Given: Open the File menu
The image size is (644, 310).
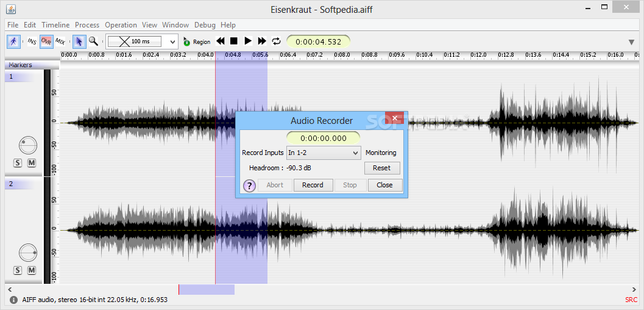Looking at the screenshot, I should (x=13, y=25).
